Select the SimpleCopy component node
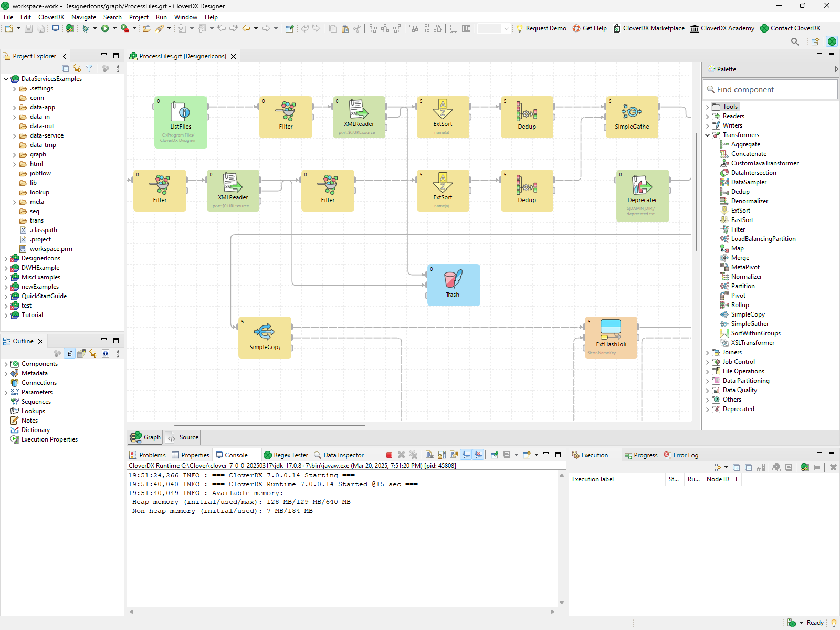 265,337
